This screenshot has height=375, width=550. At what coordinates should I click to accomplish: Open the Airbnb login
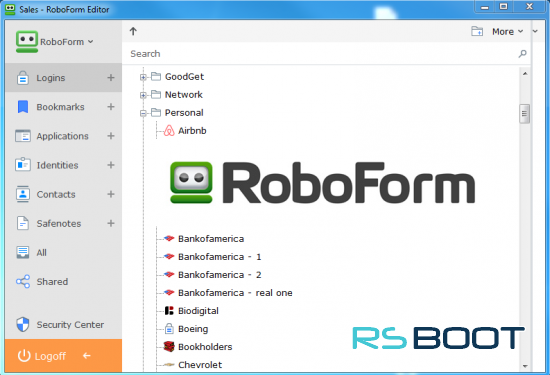tap(192, 131)
